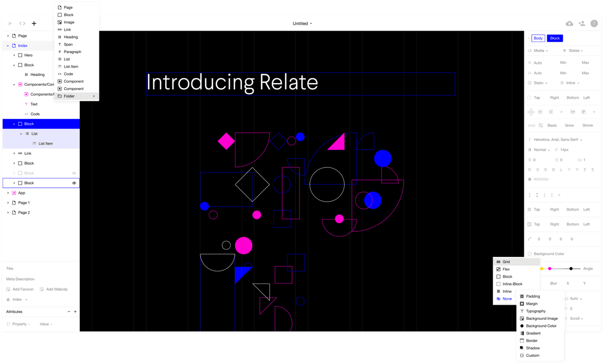Expand the Hero block

14,56
